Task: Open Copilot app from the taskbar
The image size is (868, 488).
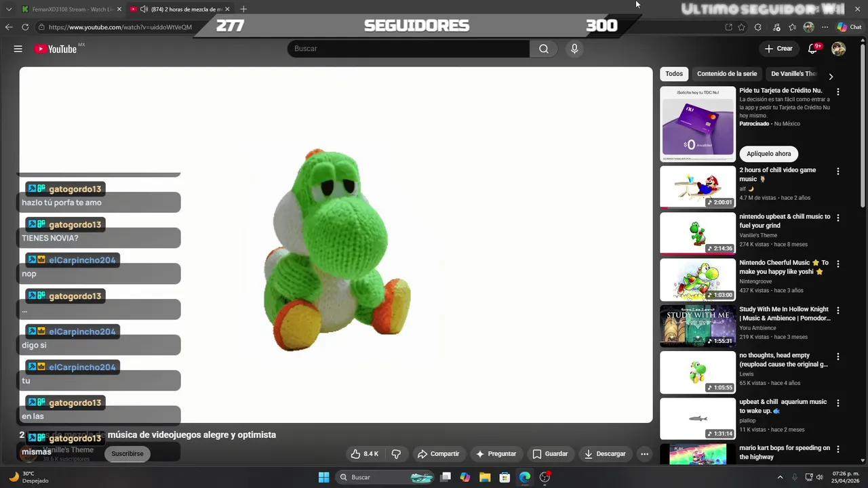Action: 465,477
